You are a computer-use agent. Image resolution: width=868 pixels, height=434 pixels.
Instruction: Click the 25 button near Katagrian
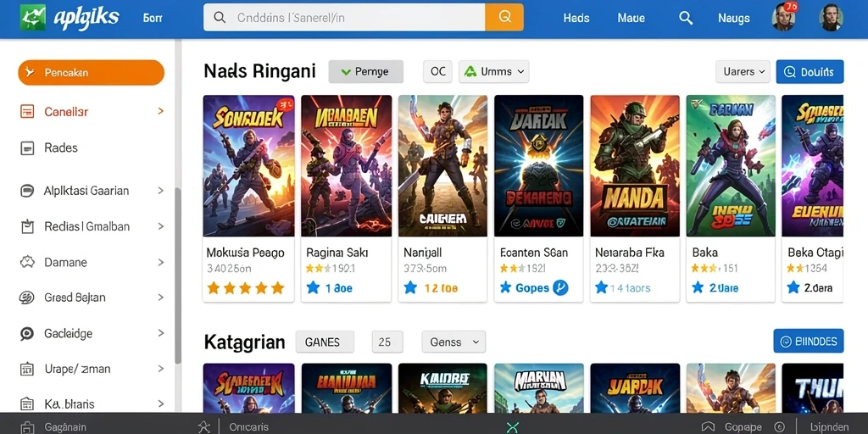coord(387,342)
